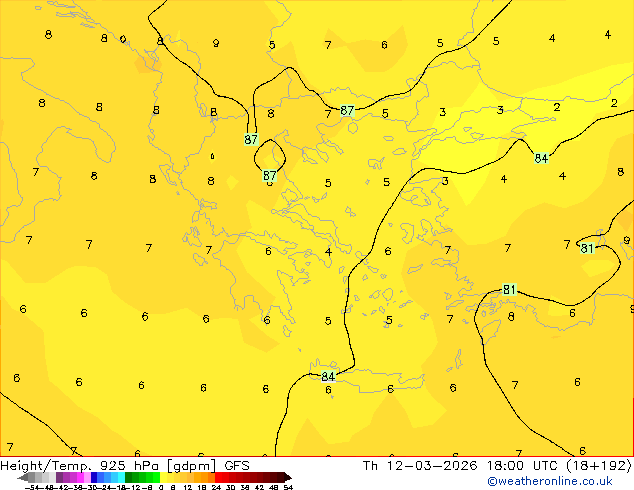The width and height of the screenshot is (634, 490).
Task: Click the '81' contour label above the 8 value
Action: tap(509, 289)
